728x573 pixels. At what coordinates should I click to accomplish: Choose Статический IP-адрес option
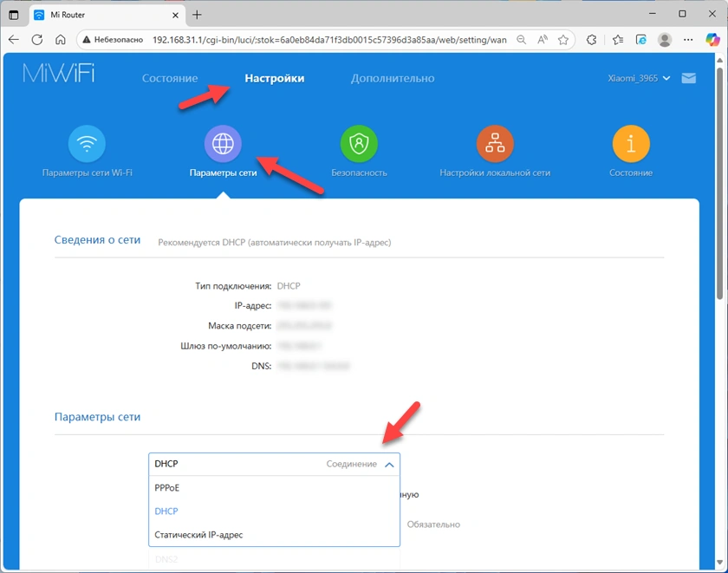click(x=198, y=535)
